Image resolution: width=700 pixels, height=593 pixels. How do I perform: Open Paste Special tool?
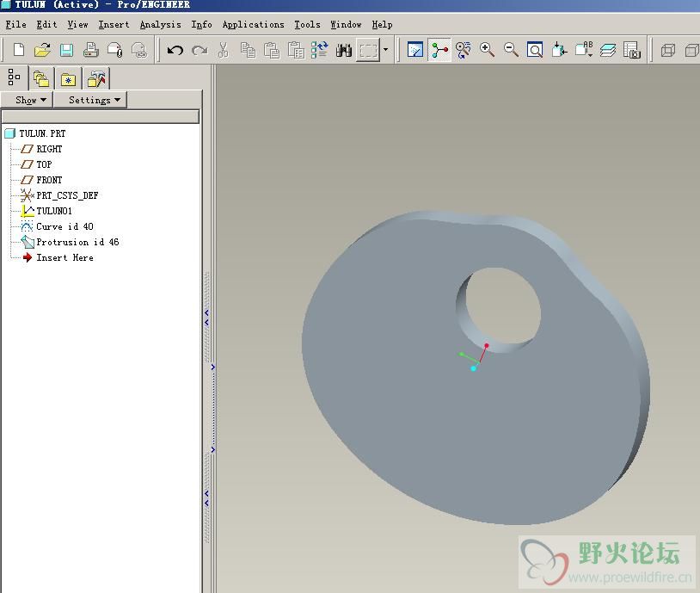296,50
